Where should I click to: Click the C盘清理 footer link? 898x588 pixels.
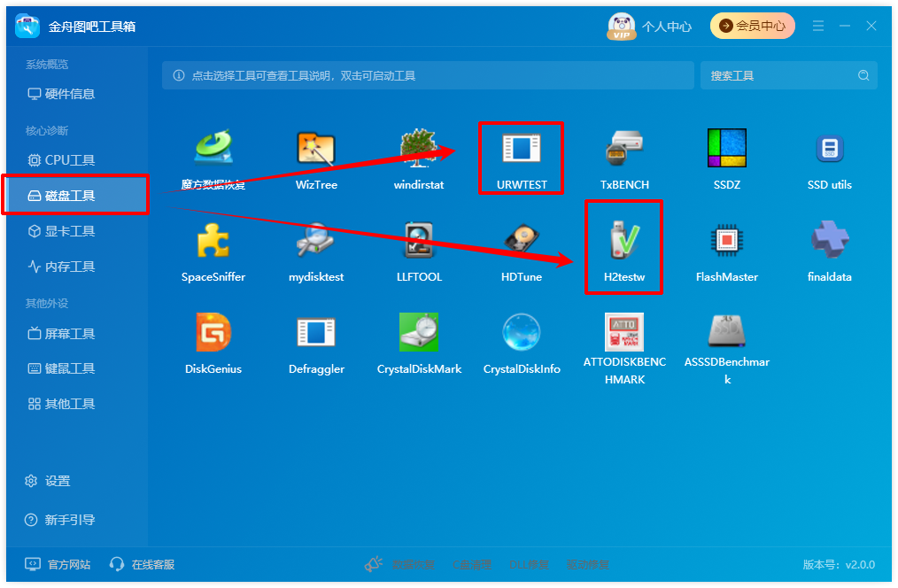click(472, 564)
